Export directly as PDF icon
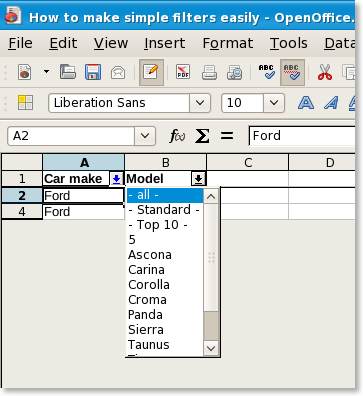Viewport: 363px width, 396px height. point(183,72)
